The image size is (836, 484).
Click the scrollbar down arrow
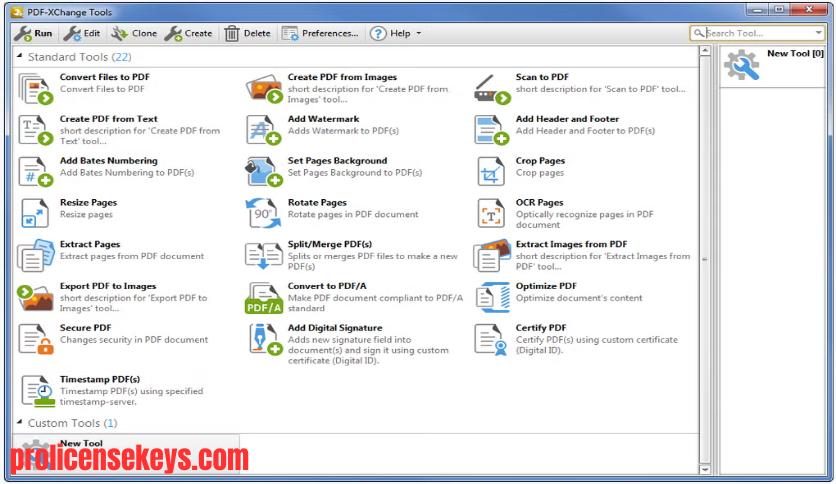pyautogui.click(x=705, y=470)
